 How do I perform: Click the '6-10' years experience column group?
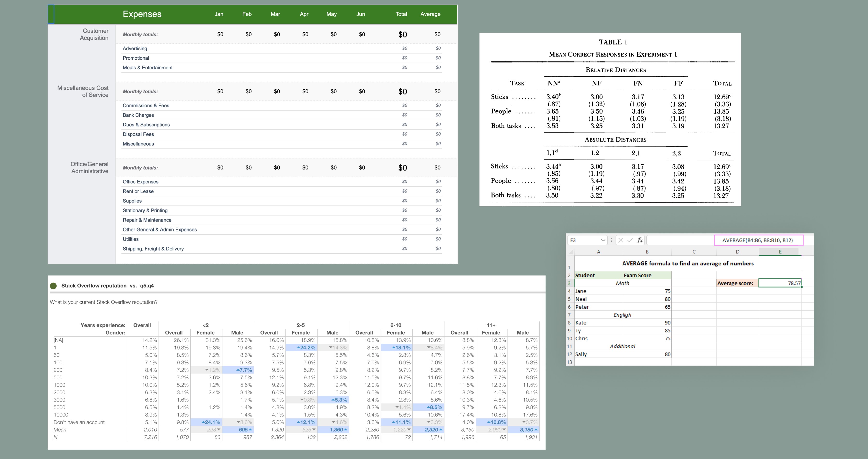(396, 325)
